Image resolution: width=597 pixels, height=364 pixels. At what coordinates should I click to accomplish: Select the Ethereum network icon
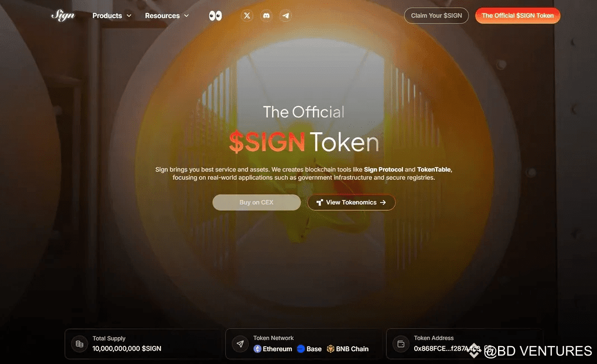(x=257, y=349)
